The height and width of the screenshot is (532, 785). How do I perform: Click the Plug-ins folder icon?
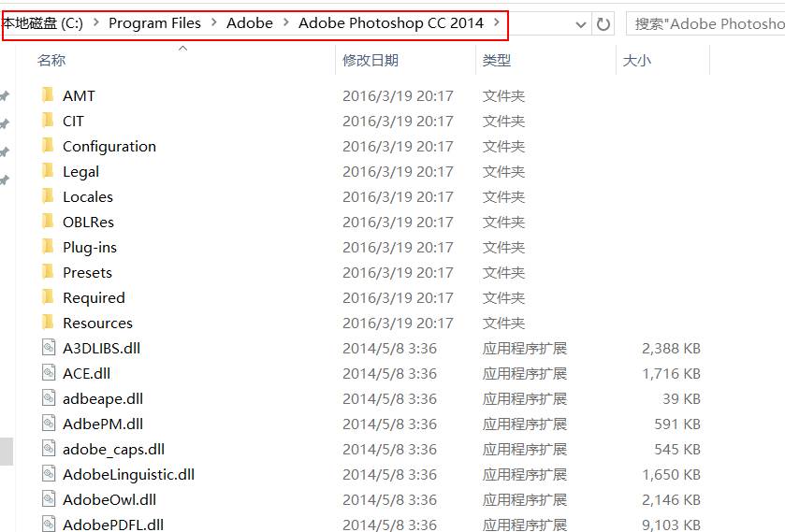pos(48,246)
